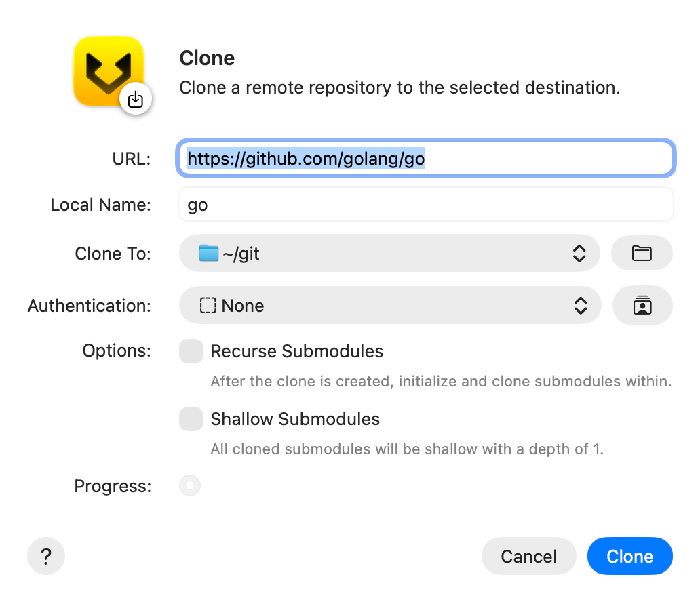Click the blue folder icon in Clone To
The height and width of the screenshot is (602, 700).
(208, 253)
